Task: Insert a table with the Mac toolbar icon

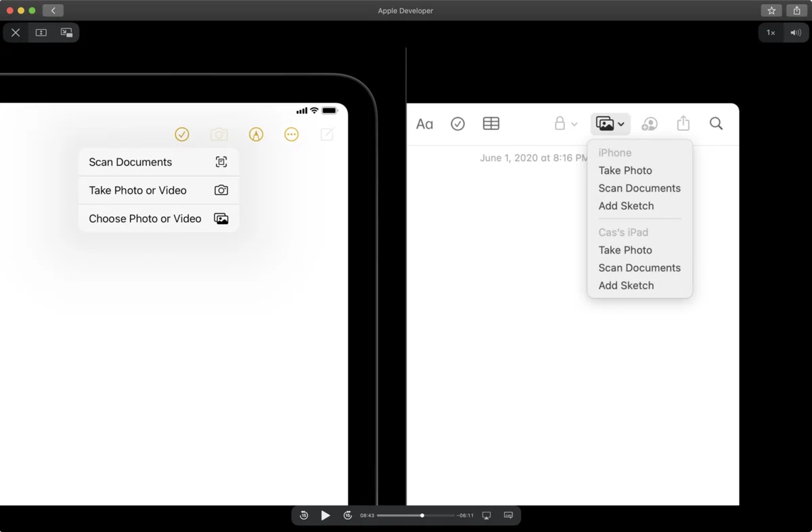Action: pyautogui.click(x=491, y=123)
